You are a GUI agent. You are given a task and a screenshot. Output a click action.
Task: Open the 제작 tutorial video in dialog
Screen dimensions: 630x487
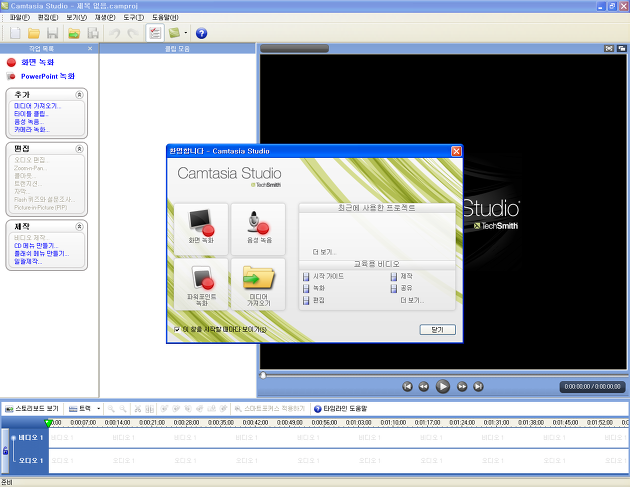(x=406, y=276)
